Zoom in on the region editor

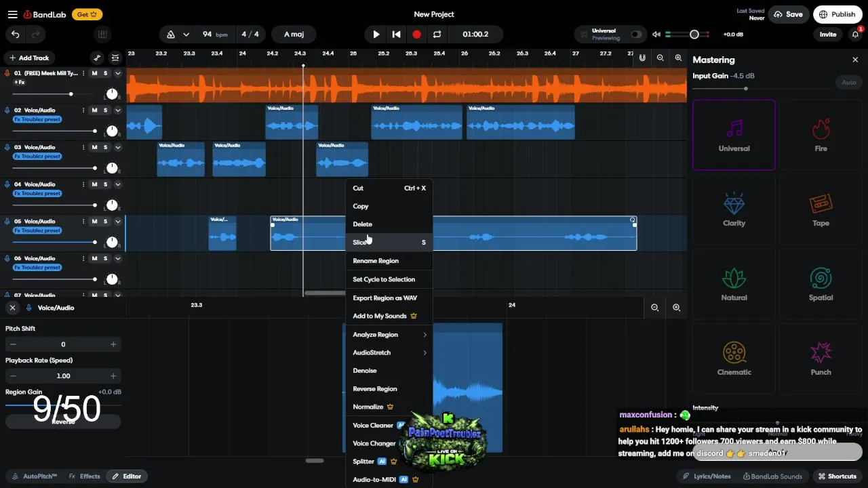point(676,308)
